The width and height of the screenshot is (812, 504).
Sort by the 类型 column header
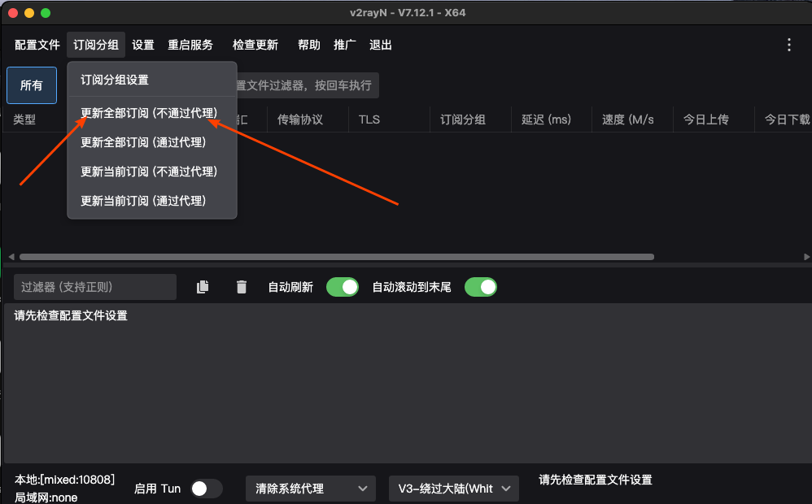pyautogui.click(x=24, y=119)
